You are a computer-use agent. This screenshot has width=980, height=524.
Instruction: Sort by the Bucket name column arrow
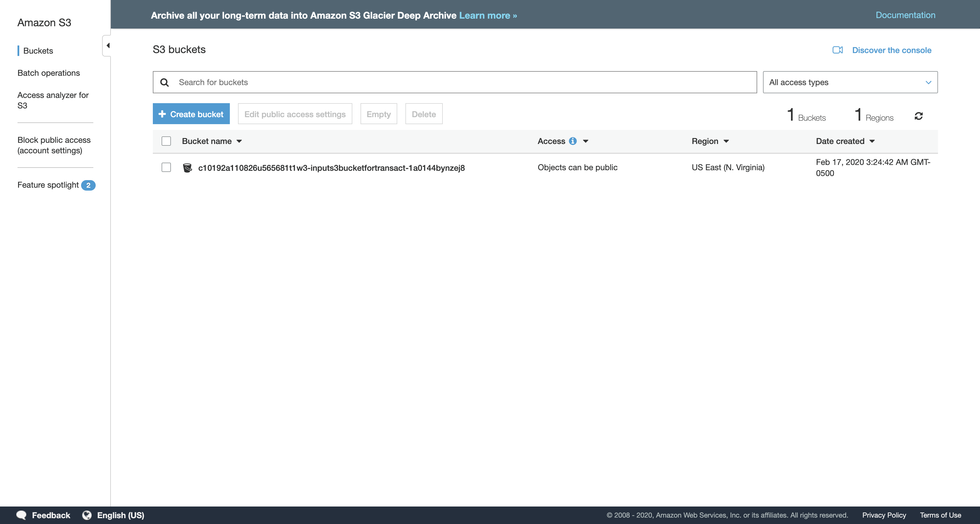(239, 141)
